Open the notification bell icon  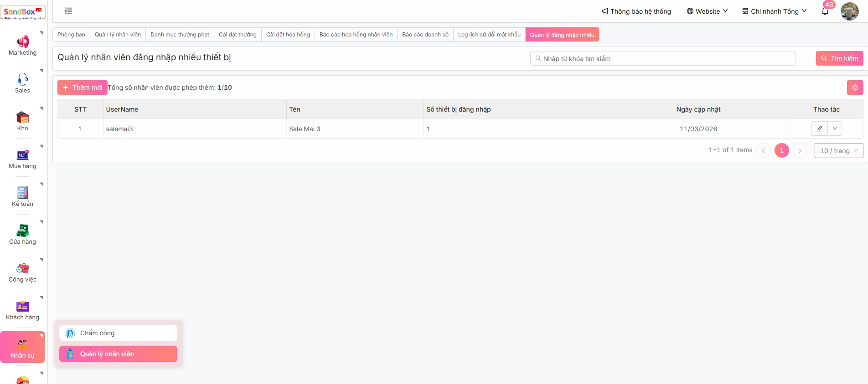pos(825,11)
